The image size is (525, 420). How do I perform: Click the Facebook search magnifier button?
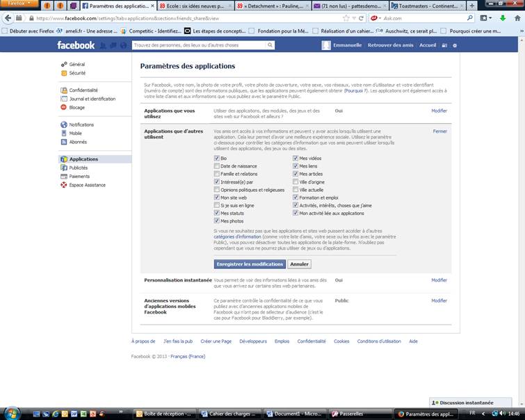pos(270,45)
